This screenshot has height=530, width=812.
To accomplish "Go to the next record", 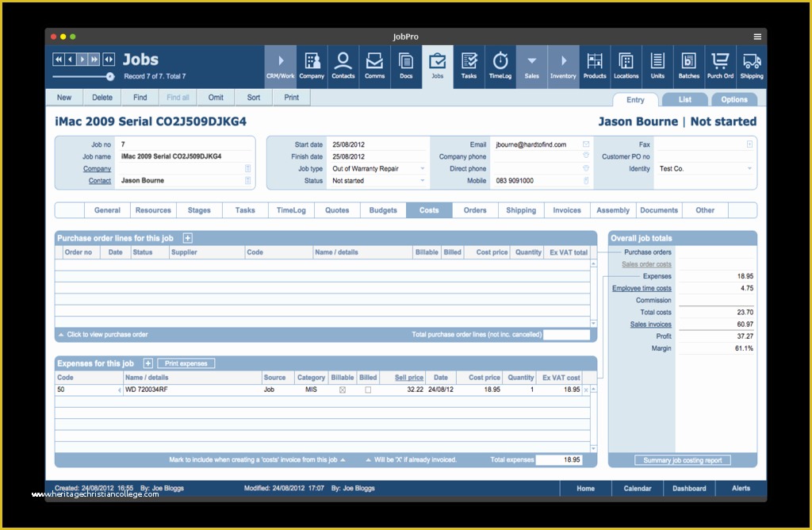I will coord(82,60).
